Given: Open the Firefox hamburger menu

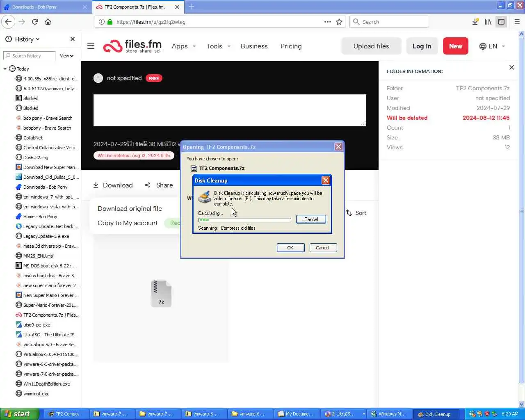Looking at the screenshot, I should [x=517, y=22].
